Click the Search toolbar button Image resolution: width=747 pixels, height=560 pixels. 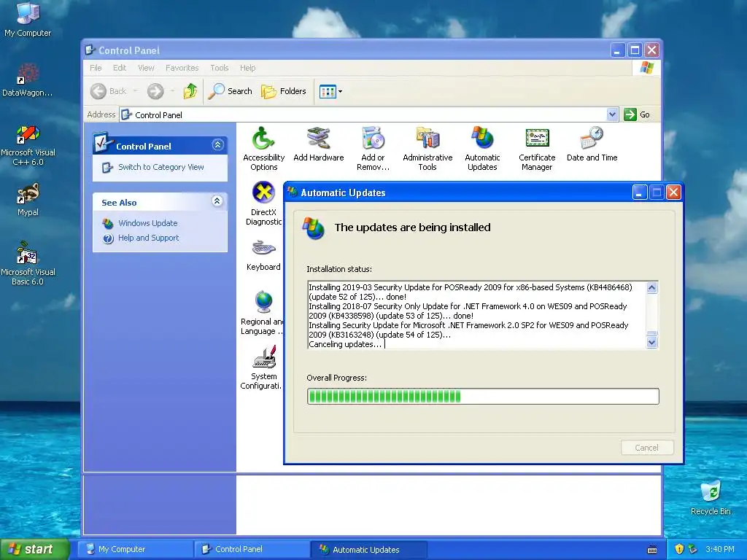click(230, 90)
